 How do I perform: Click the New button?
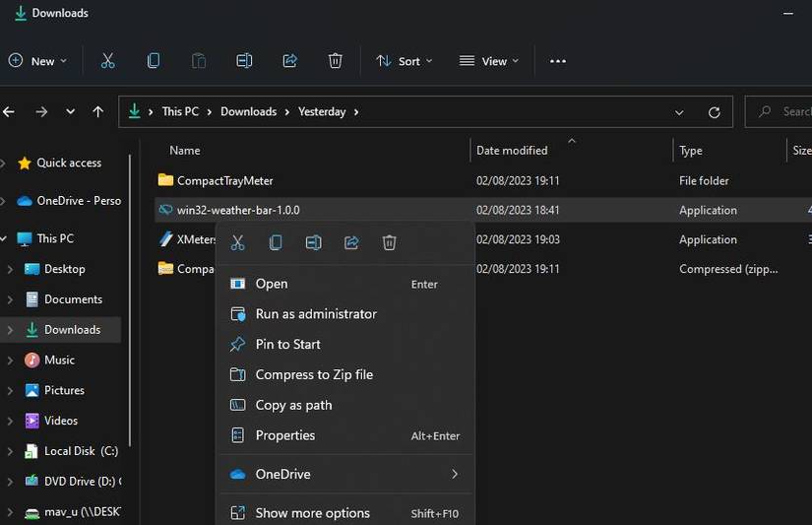37,61
